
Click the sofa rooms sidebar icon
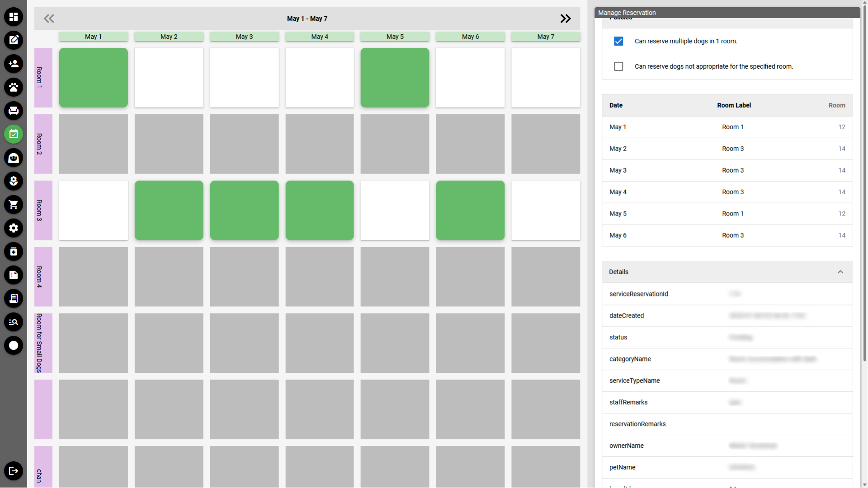[14, 111]
